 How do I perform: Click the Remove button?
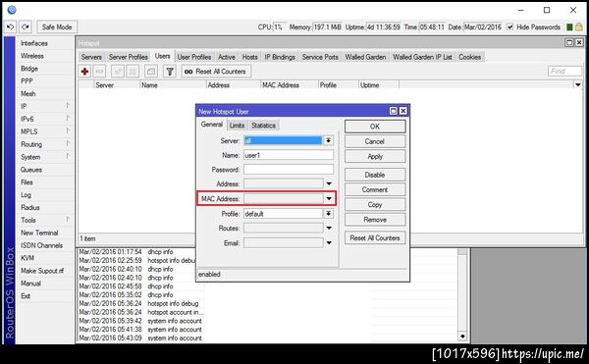(375, 220)
